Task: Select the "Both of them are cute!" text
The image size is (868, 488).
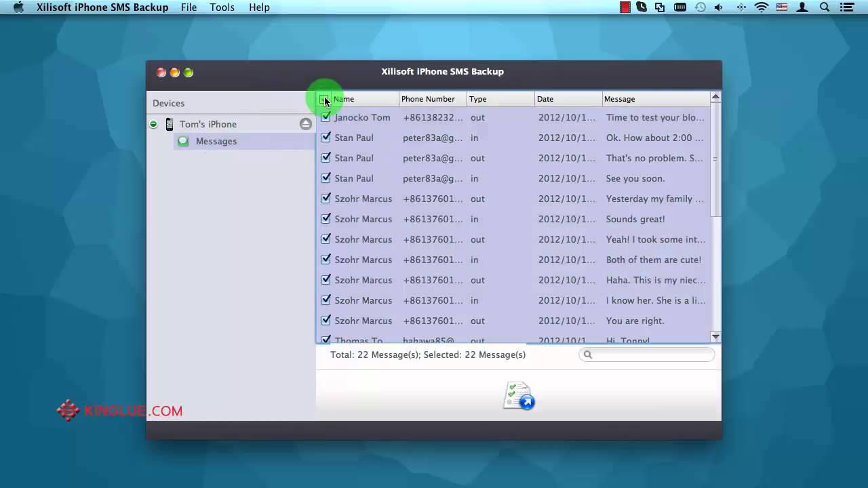Action: (x=654, y=260)
